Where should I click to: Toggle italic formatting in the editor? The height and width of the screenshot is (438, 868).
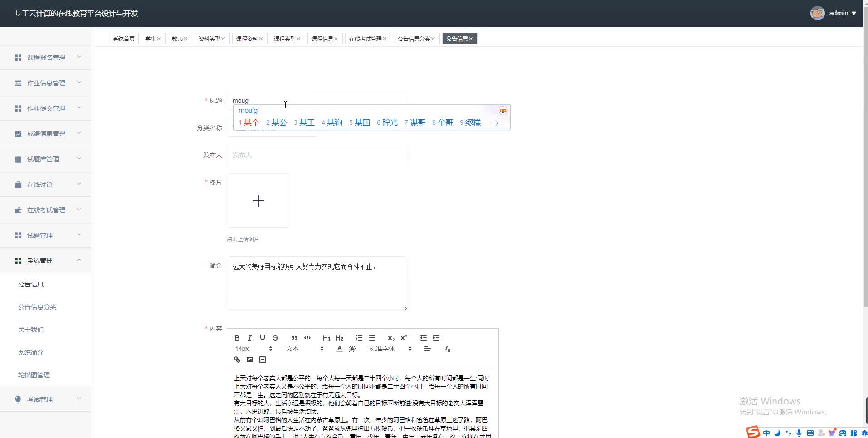click(x=249, y=338)
